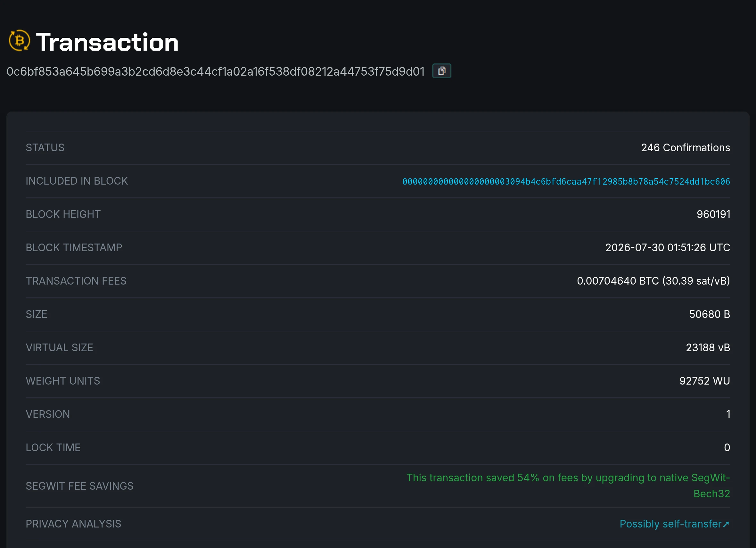Click the Bitcoin transaction logo icon
This screenshot has width=756, height=548.
[x=19, y=41]
